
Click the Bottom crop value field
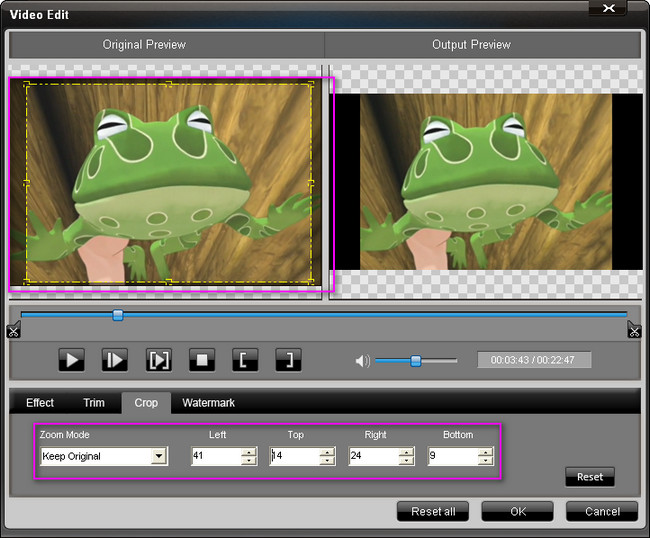pyautogui.click(x=453, y=456)
